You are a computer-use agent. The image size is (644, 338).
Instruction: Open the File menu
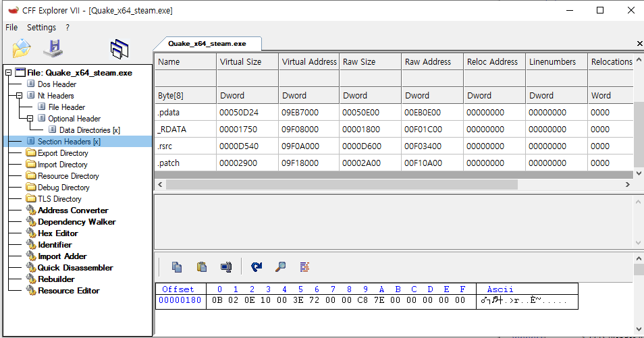(11, 27)
